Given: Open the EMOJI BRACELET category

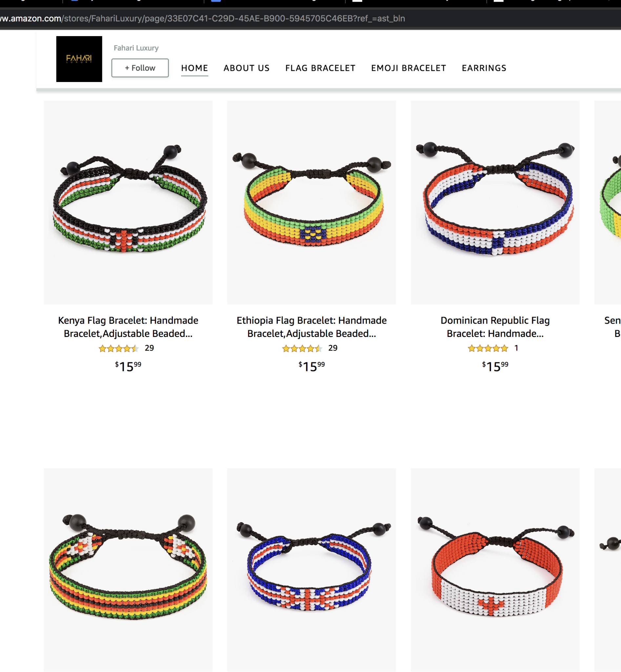Looking at the screenshot, I should [409, 68].
